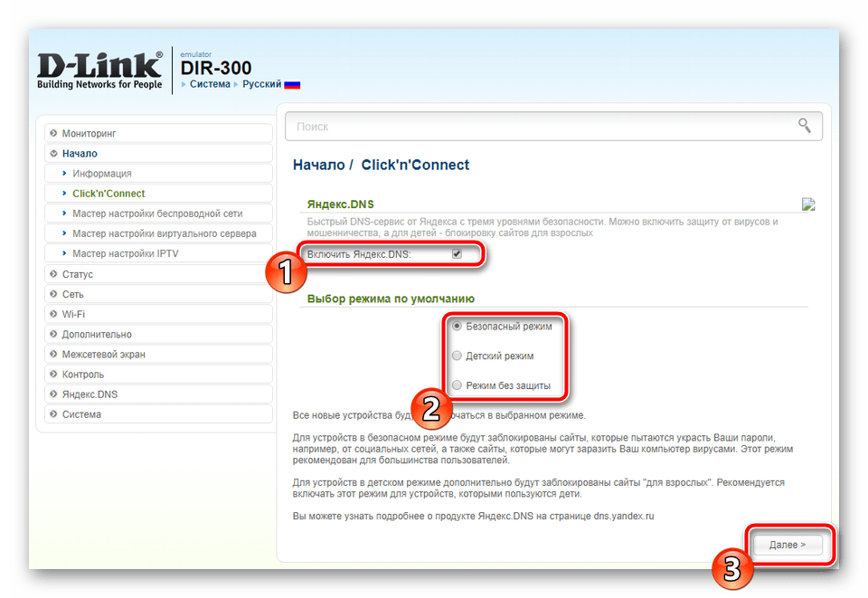Image resolution: width=868 pixels, height=598 pixels.
Task: Select Детский режим radio button
Action: (457, 356)
